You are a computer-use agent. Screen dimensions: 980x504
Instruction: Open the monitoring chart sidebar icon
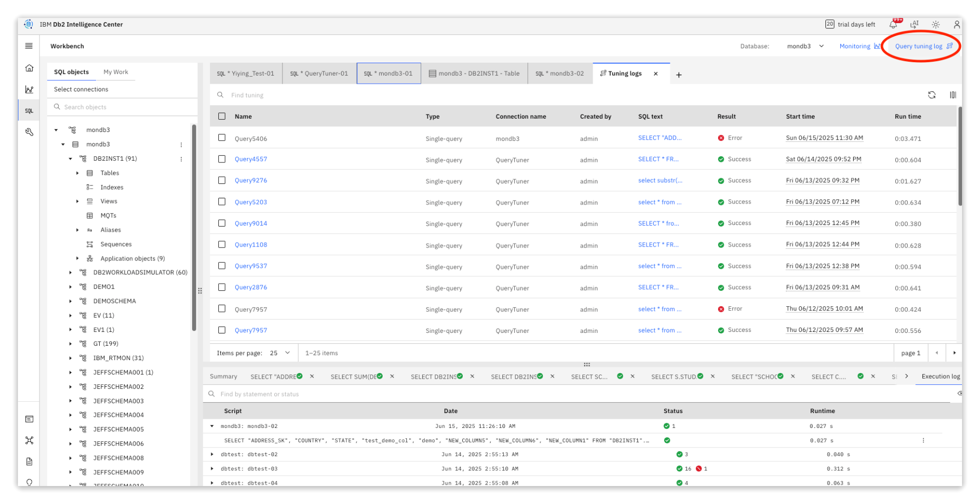pyautogui.click(x=29, y=89)
